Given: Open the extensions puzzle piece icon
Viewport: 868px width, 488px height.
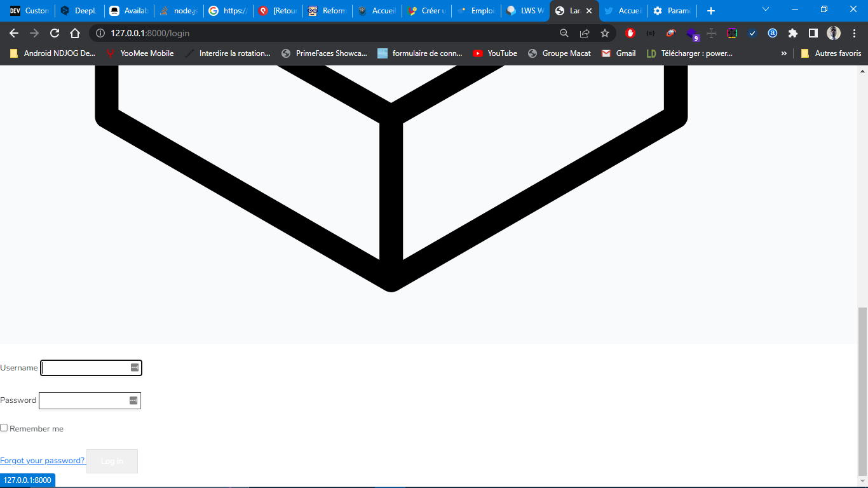Looking at the screenshot, I should pyautogui.click(x=792, y=32).
